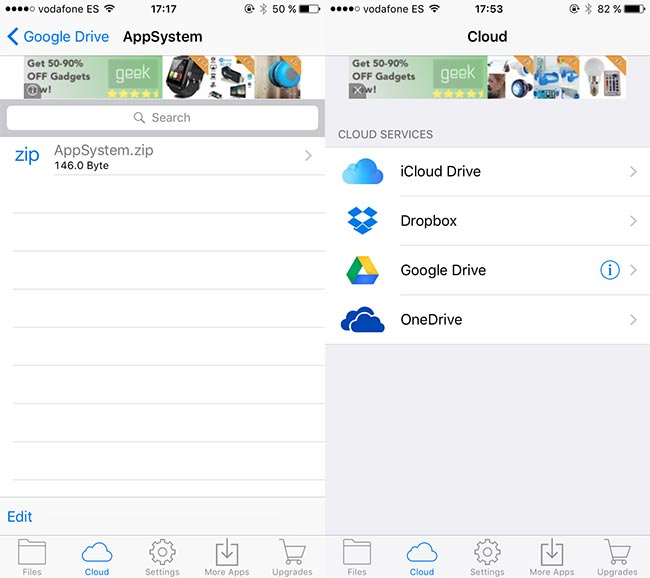The height and width of the screenshot is (578, 650).
Task: Open the iCloud Drive service
Action: click(x=488, y=172)
